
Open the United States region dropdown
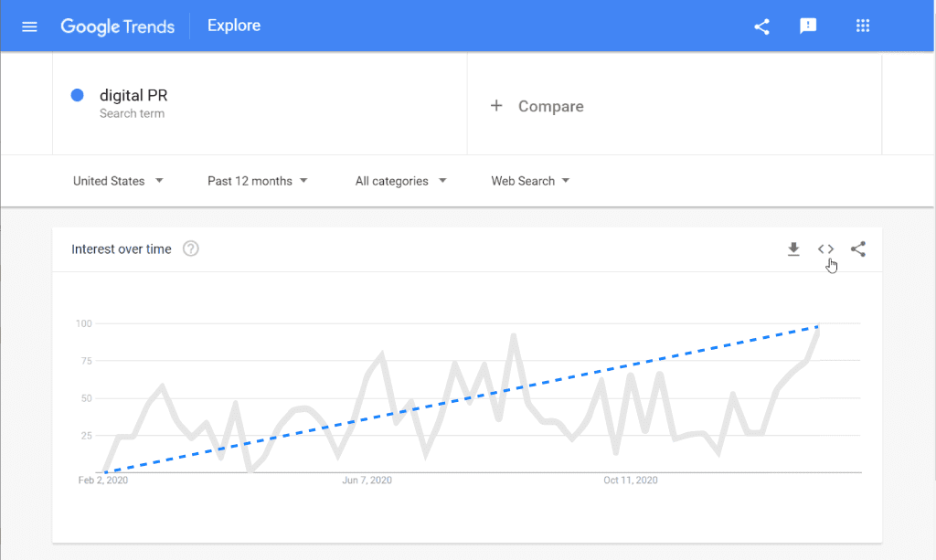[119, 181]
